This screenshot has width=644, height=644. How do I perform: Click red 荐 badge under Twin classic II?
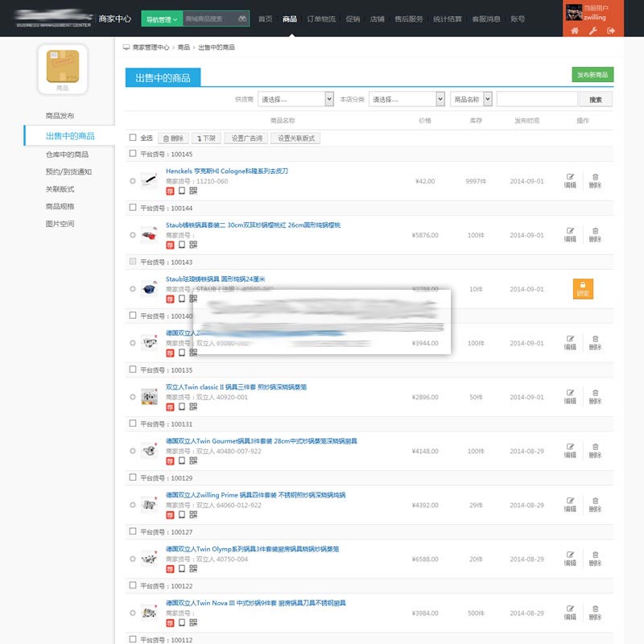pos(170,407)
